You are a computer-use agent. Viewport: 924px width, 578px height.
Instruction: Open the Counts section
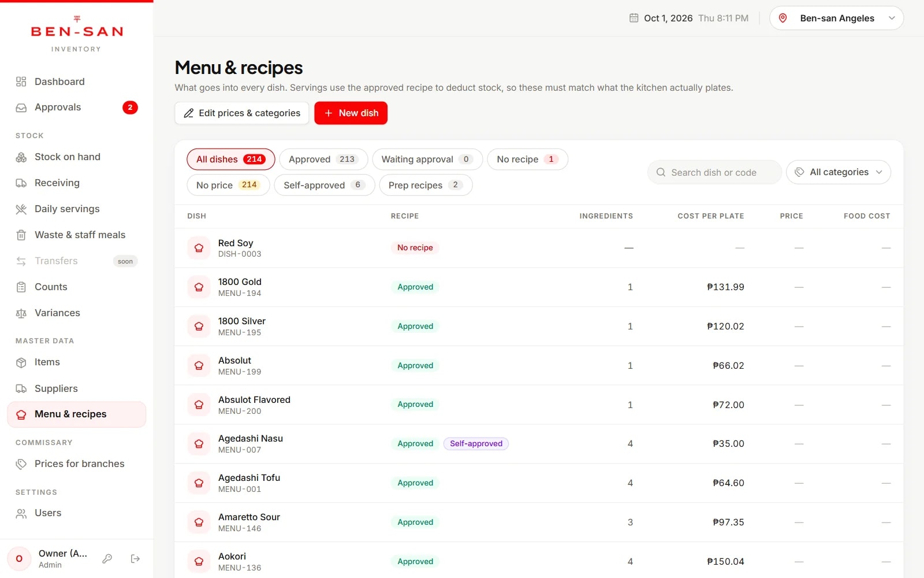pos(76,287)
